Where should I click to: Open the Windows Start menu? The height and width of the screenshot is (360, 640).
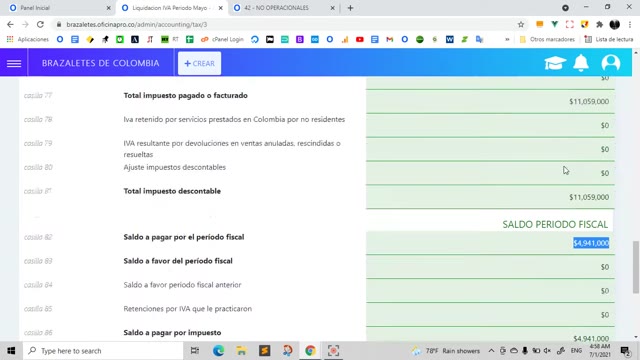[x=11, y=351]
